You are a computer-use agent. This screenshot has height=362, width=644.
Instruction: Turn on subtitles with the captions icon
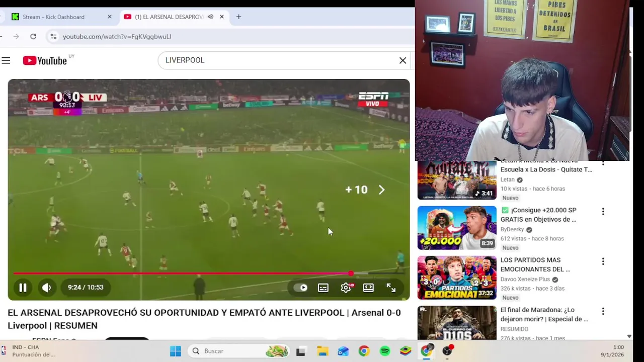[x=323, y=288]
